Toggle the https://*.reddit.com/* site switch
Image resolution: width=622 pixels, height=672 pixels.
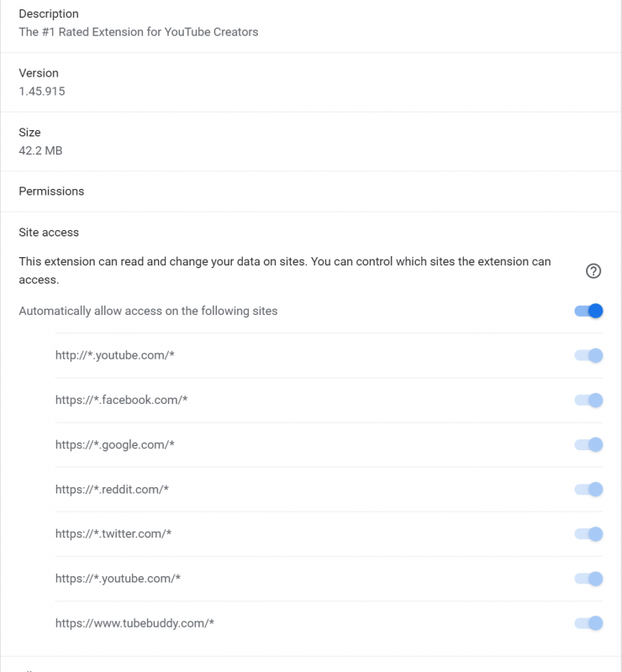[x=588, y=489]
